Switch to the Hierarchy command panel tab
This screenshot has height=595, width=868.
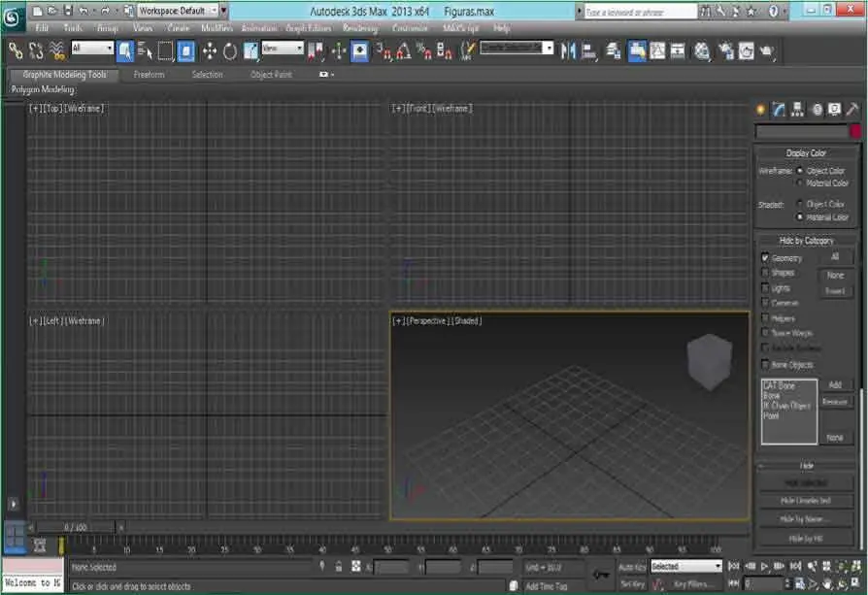click(797, 110)
